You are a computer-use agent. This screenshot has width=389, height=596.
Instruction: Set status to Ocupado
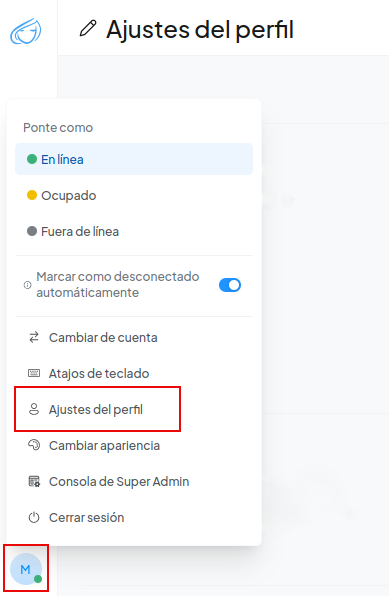pyautogui.click(x=134, y=195)
